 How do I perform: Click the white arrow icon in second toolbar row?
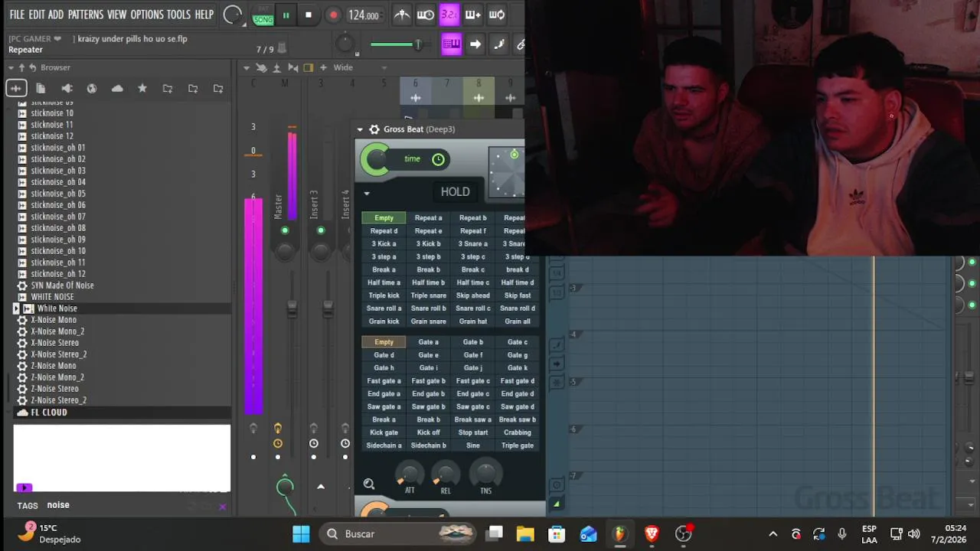tap(475, 44)
